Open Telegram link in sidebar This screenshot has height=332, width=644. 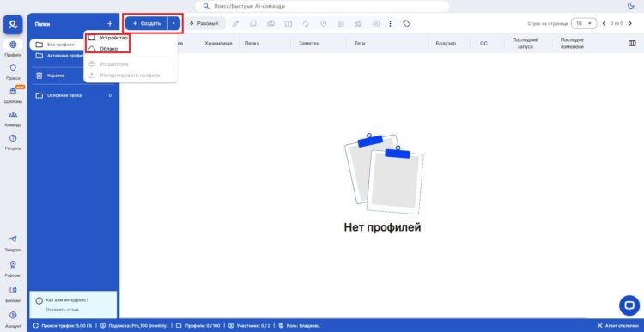13,244
